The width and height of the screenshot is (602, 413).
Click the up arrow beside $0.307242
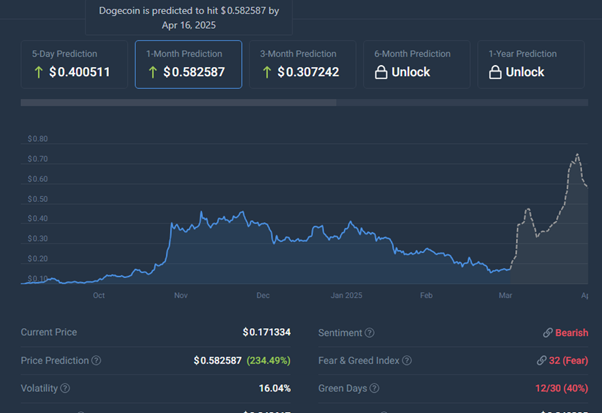click(267, 72)
